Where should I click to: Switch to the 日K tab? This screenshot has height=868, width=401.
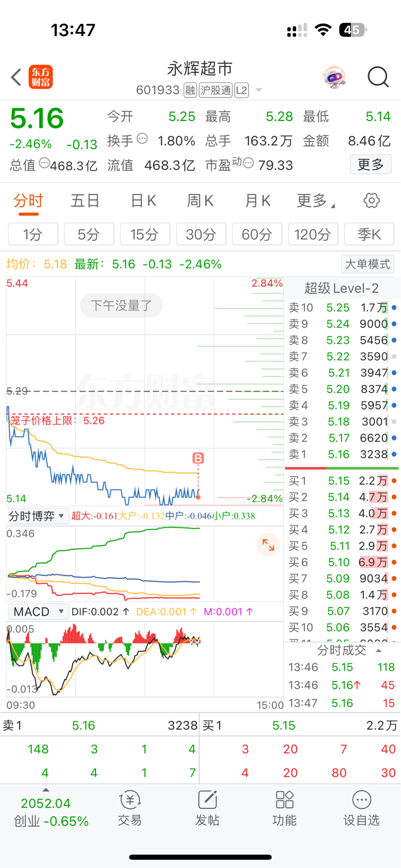tap(143, 201)
